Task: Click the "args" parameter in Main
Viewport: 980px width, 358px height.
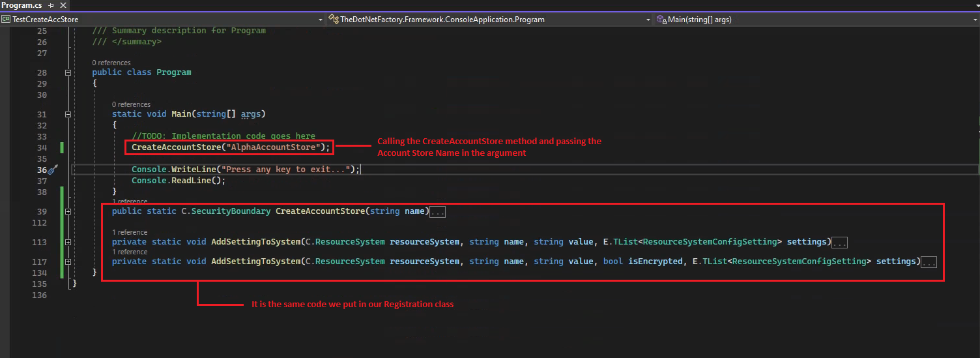Action: point(251,114)
